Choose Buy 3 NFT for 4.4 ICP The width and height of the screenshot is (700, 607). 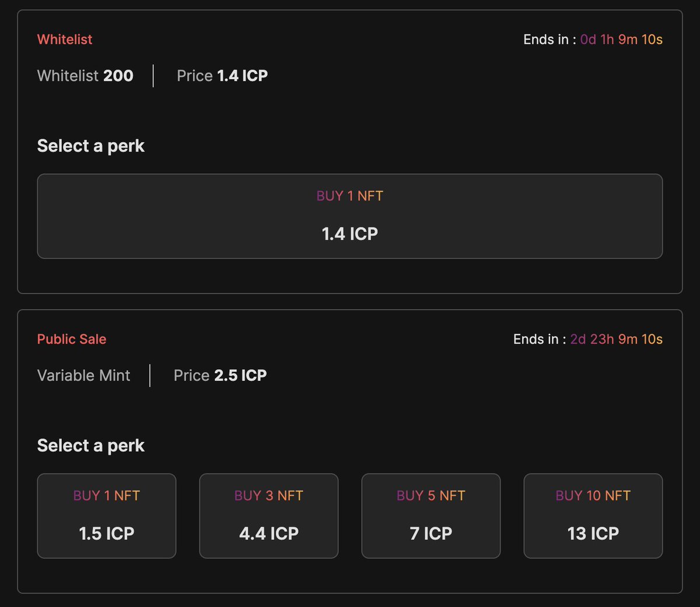coord(269,515)
